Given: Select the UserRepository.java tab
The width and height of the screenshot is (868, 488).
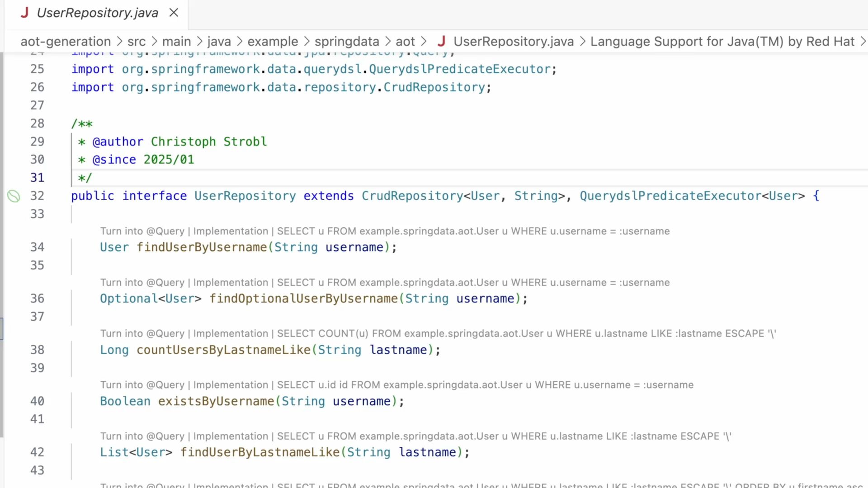Looking at the screenshot, I should [x=97, y=13].
